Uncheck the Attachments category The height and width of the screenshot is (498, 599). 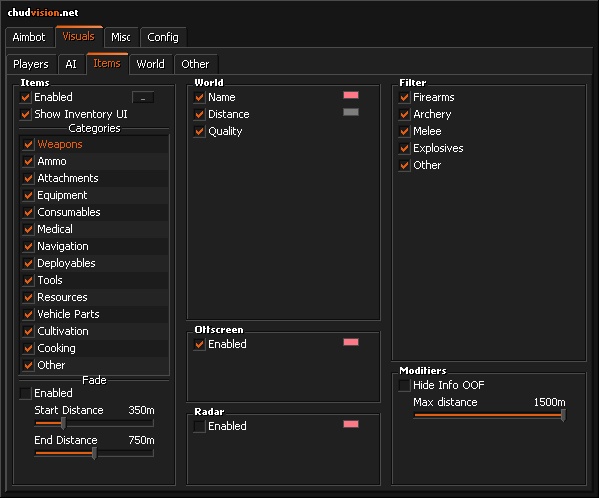coord(28,178)
